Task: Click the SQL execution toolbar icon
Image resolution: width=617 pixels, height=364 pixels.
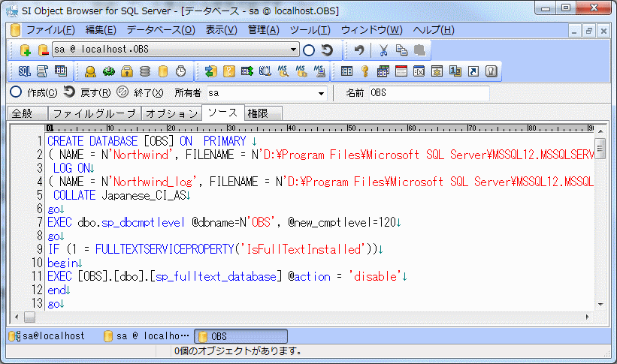Action: click(x=24, y=72)
